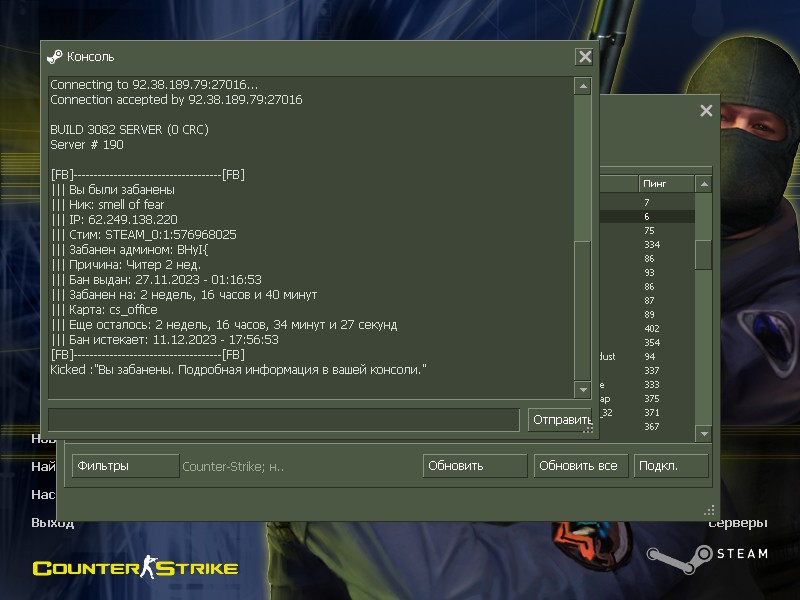This screenshot has height=600, width=800.
Task: Select server row with ping 337
Action: click(x=647, y=370)
